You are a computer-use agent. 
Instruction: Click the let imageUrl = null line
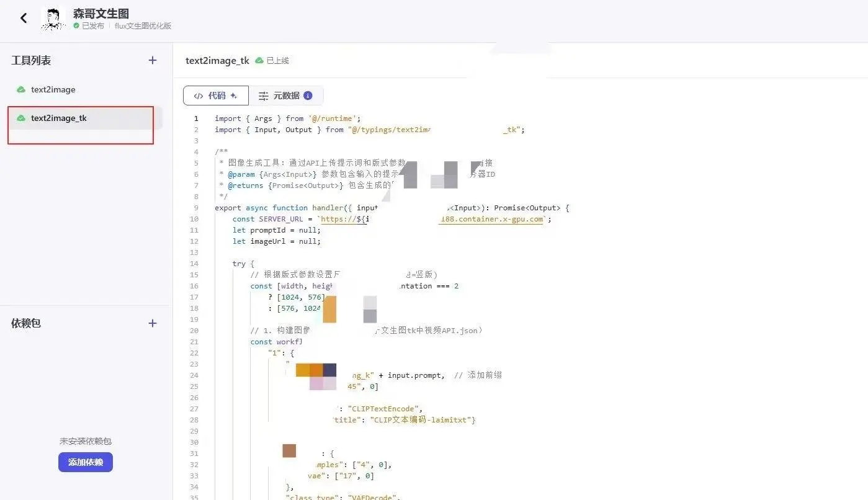[277, 241]
